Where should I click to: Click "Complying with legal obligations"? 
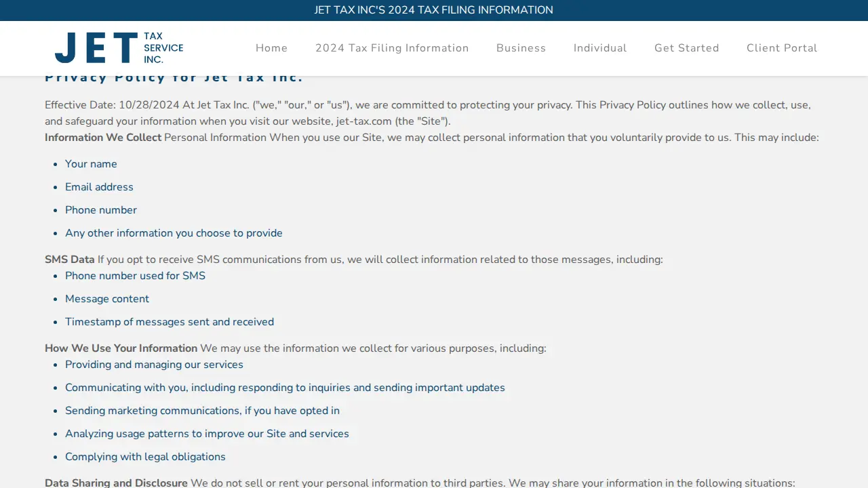145,457
